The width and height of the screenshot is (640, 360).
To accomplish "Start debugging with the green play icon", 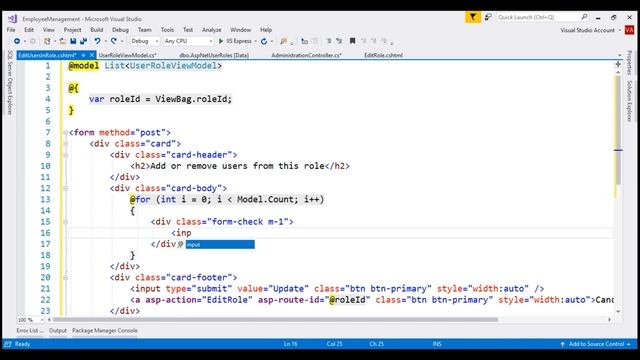I will [x=221, y=41].
